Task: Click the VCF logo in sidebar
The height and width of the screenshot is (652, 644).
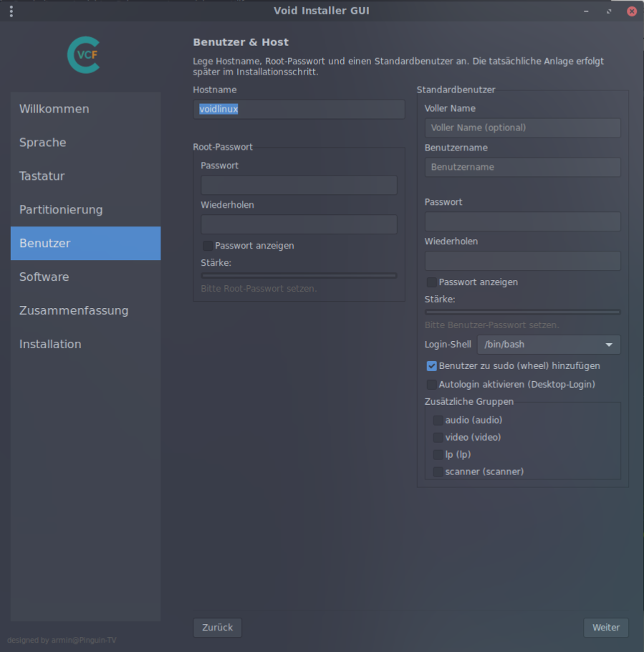Action: [x=85, y=55]
